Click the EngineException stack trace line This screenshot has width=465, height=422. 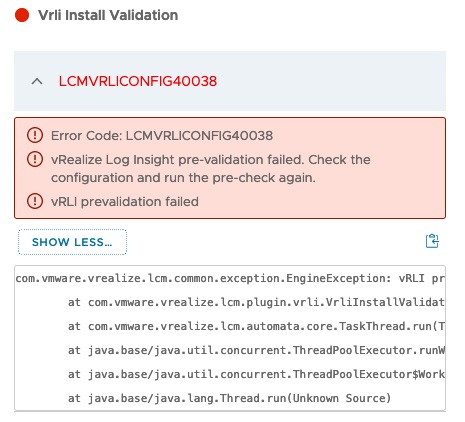[x=230, y=278]
